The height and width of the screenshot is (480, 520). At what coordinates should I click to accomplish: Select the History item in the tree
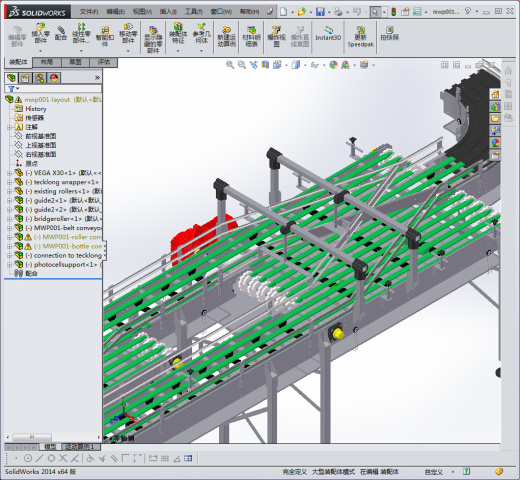point(36,109)
